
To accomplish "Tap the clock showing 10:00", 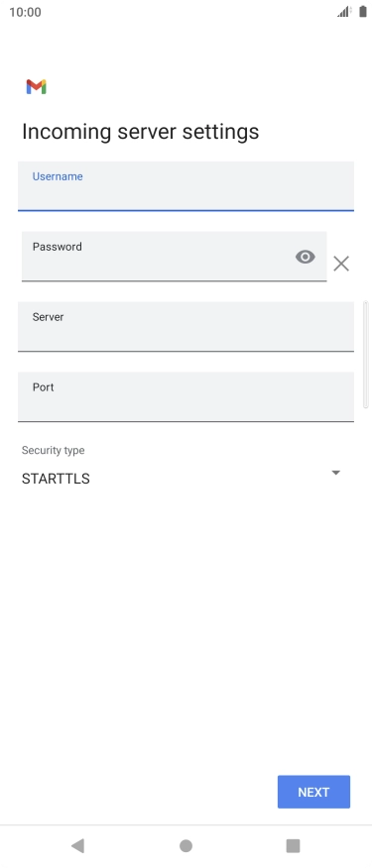I will pos(25,12).
